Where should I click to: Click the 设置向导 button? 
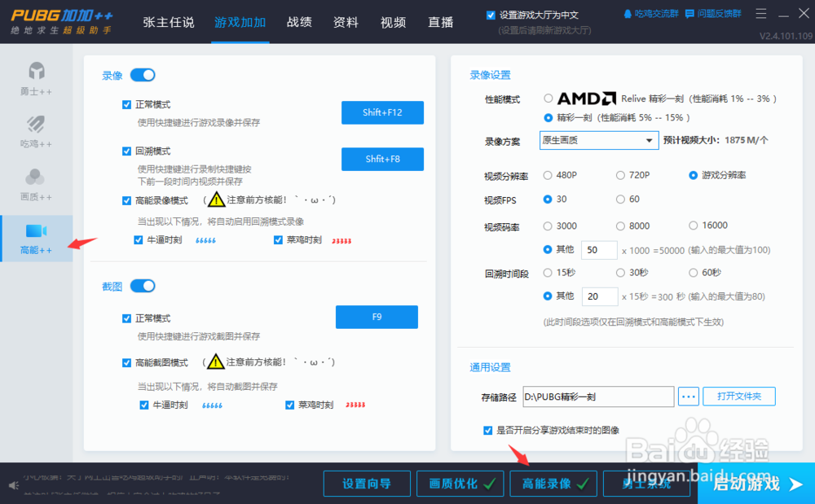click(x=367, y=484)
